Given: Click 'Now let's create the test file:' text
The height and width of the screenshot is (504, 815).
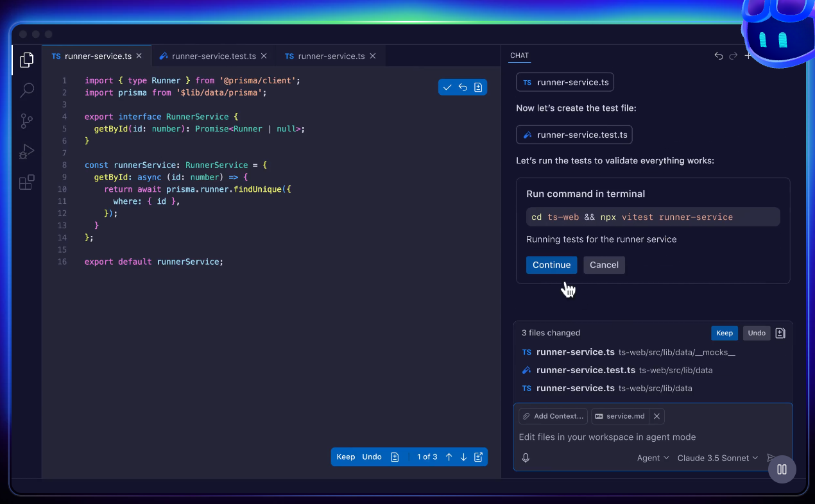Looking at the screenshot, I should coord(576,108).
